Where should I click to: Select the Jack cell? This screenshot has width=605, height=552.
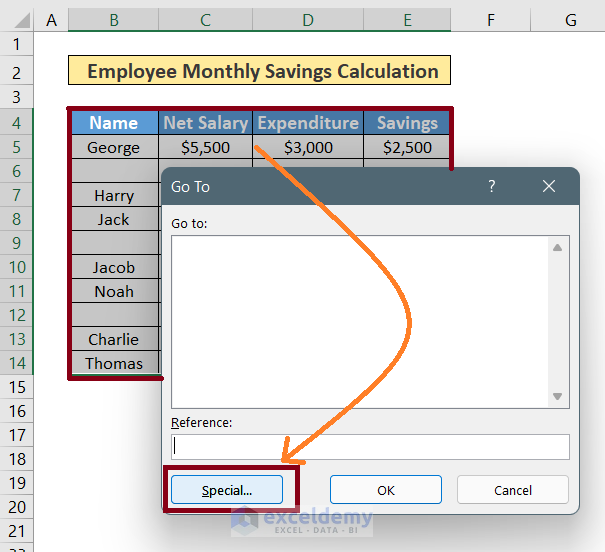115,219
